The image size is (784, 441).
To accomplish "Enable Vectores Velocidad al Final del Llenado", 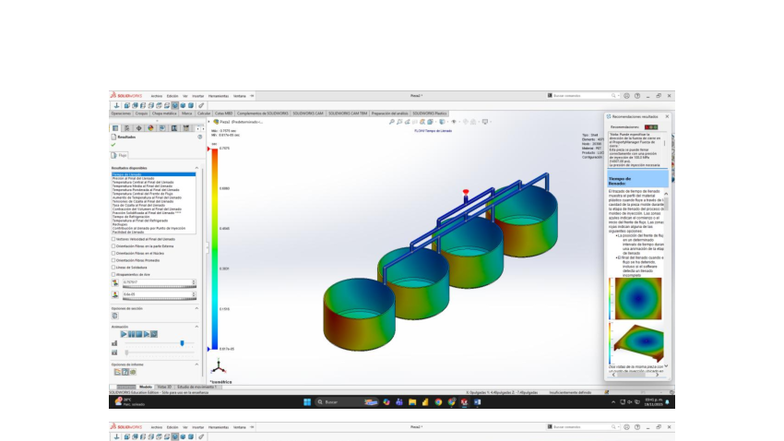I will 114,239.
